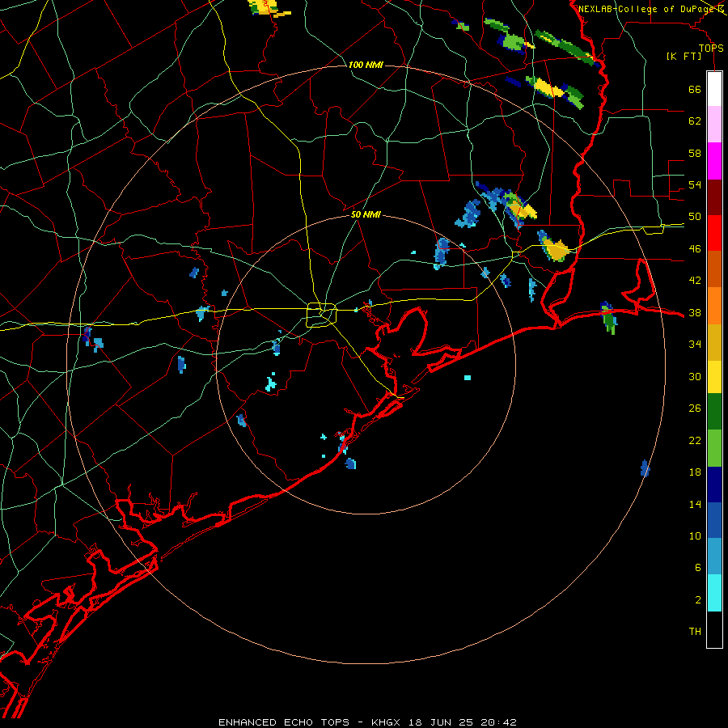This screenshot has height=728, width=728.
Task: Click the "62" legend value
Action: coord(695,121)
